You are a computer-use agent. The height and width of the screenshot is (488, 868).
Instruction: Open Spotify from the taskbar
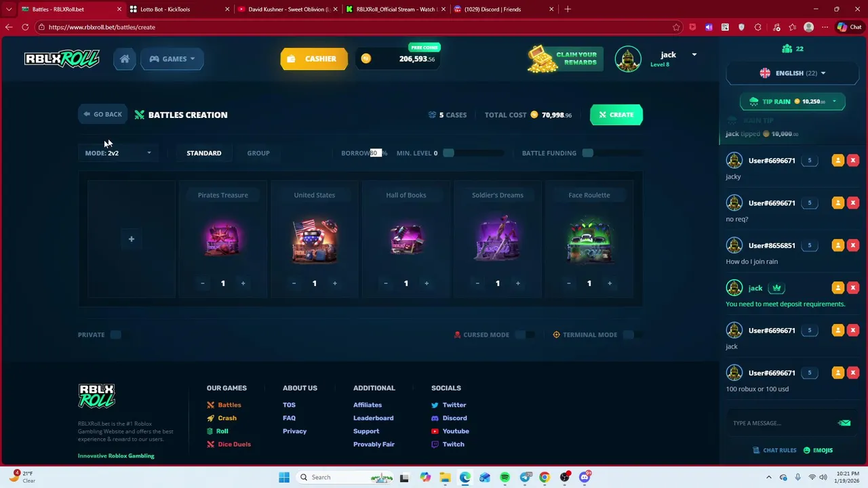click(x=505, y=477)
